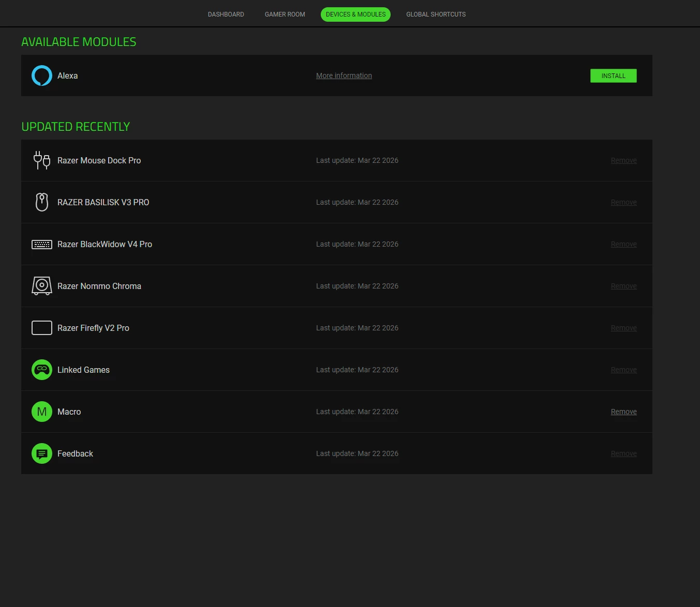Click Last update date for Mouse Dock Pro

358,160
